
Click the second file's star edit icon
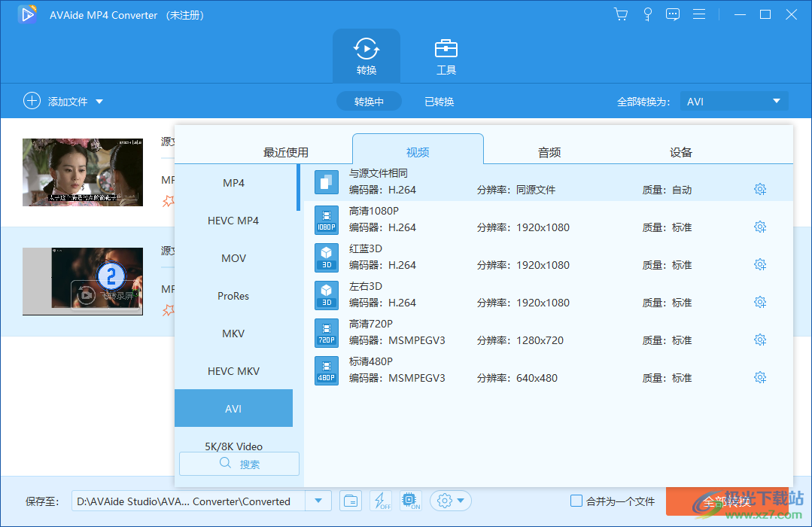[169, 310]
